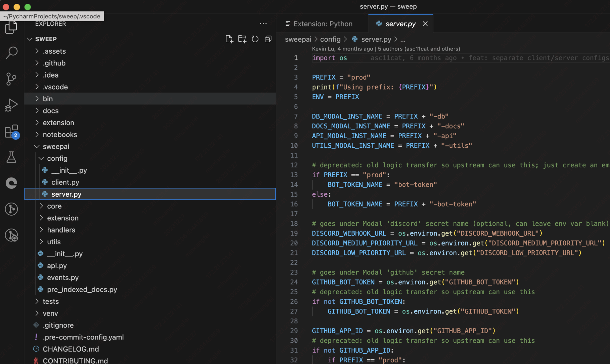Screen dimensions: 610x364
Task: Open the Sweep extension icon in activity bar
Action: pyautogui.click(x=11, y=183)
